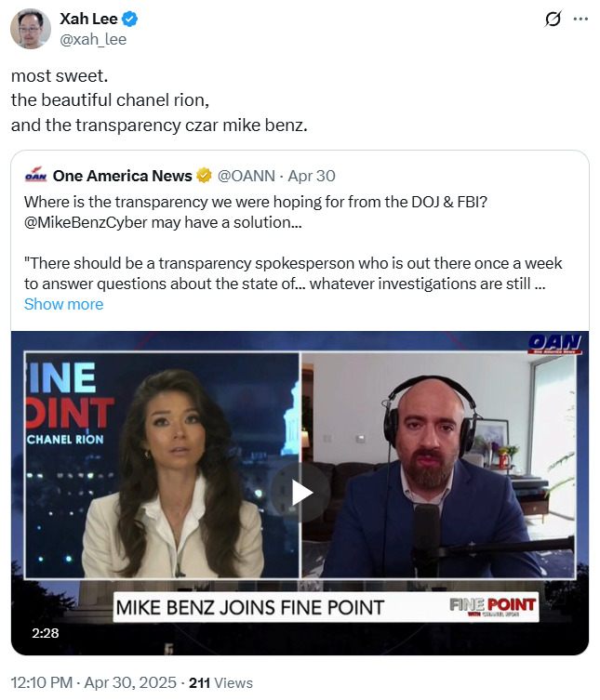Screen dimensions: 600x700
Task: Click the One America News account name
Action: coord(123,176)
